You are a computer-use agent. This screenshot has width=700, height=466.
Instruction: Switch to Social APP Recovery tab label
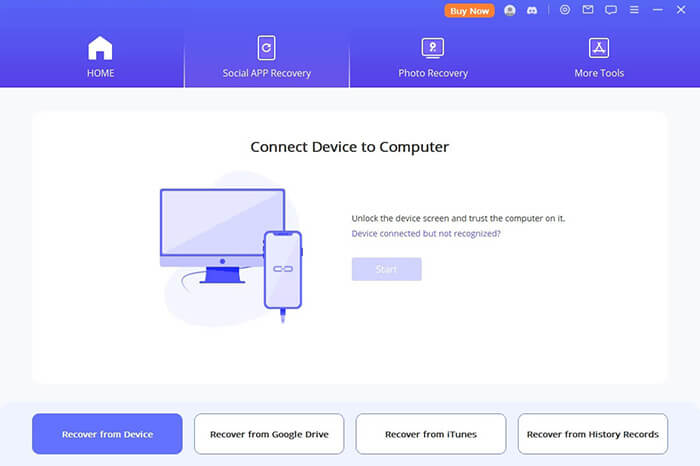point(267,73)
